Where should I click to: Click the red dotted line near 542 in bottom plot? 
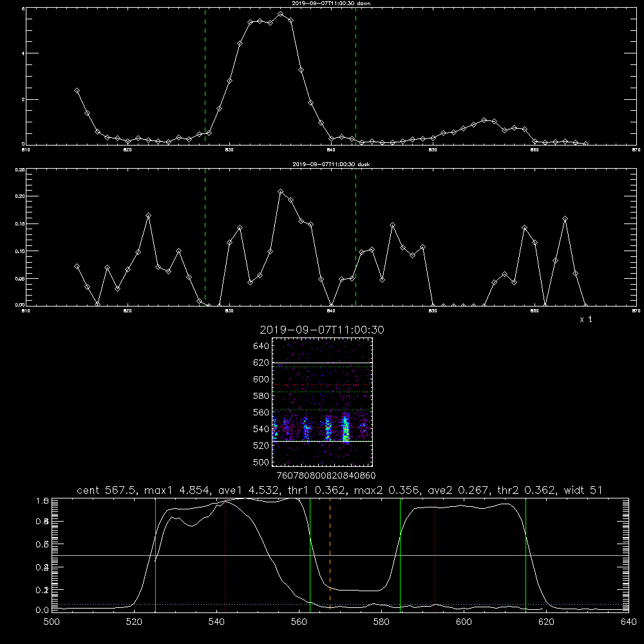point(225,554)
